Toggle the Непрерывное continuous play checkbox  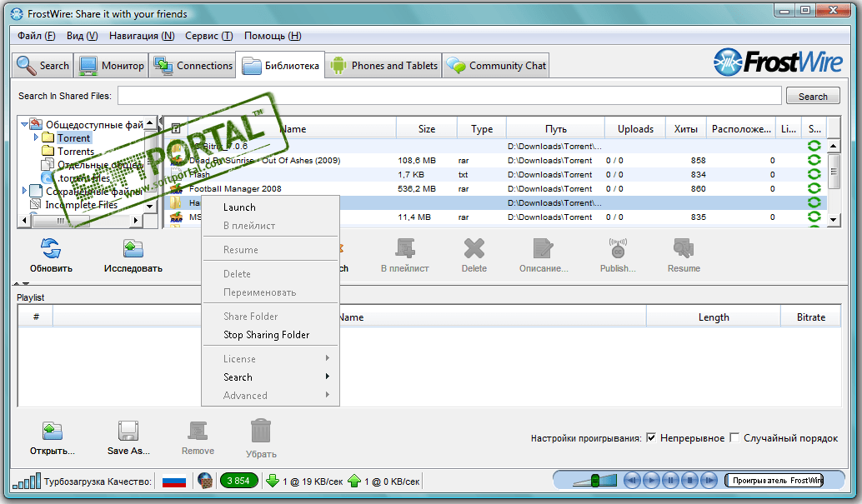[651, 437]
